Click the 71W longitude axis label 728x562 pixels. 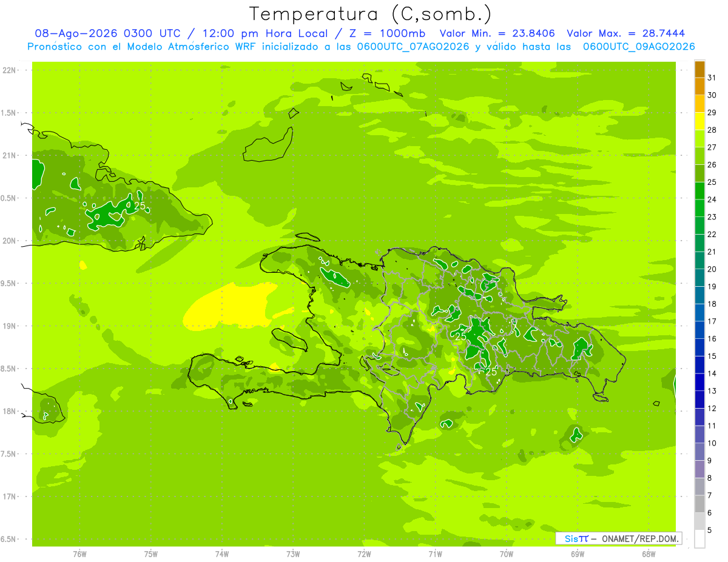[x=435, y=554]
